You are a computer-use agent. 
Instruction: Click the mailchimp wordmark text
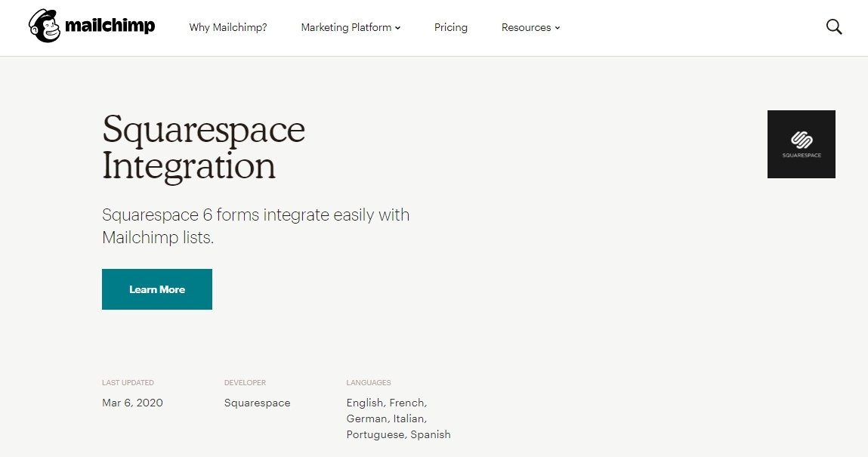pyautogui.click(x=110, y=26)
